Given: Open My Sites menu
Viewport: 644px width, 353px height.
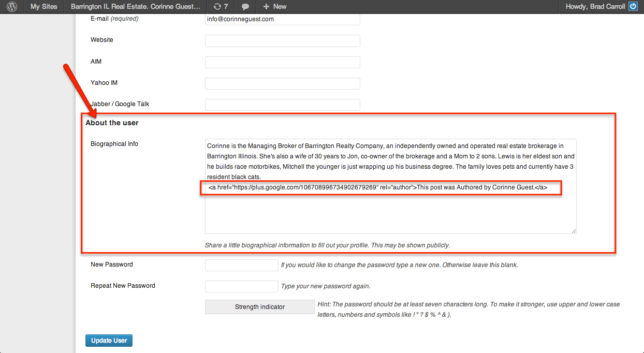Looking at the screenshot, I should pyautogui.click(x=43, y=7).
